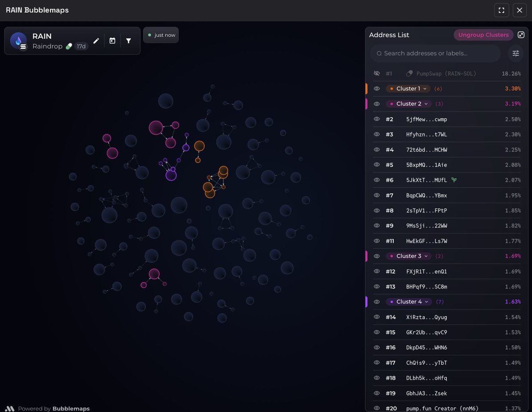Viewport: 532px width, 412px height.
Task: Hide address 2sTpV1...FPtP
Action: point(377,210)
